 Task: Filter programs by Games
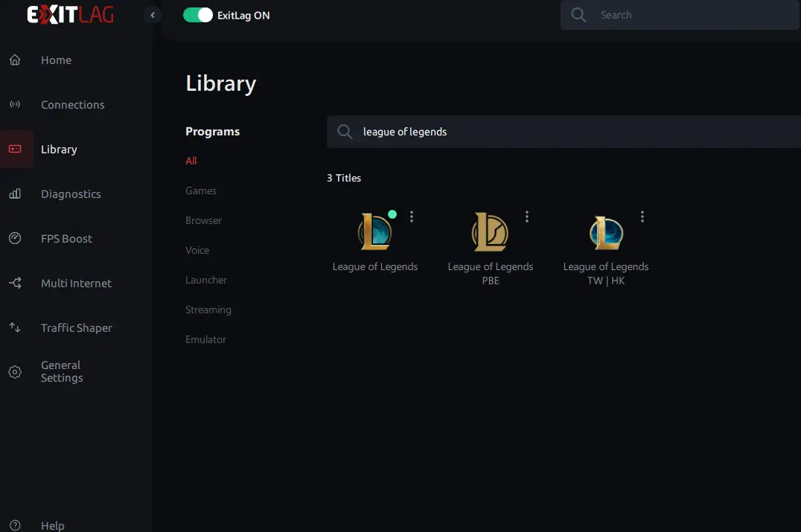201,190
